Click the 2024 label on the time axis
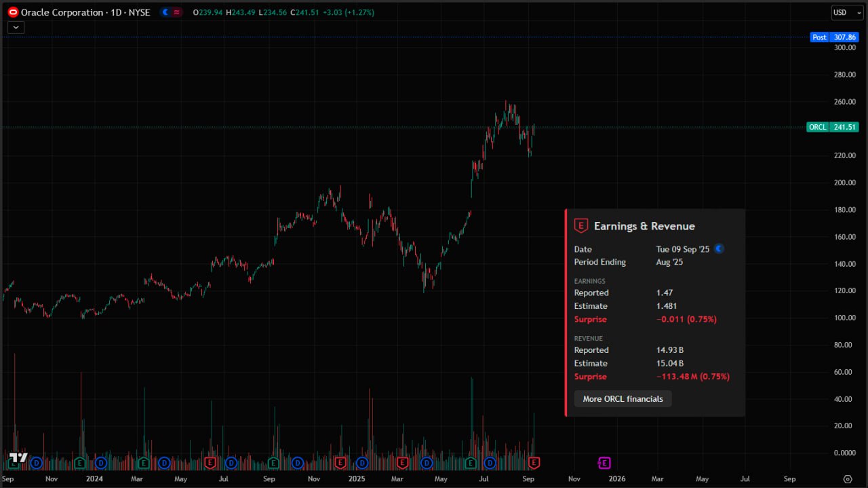 point(94,478)
